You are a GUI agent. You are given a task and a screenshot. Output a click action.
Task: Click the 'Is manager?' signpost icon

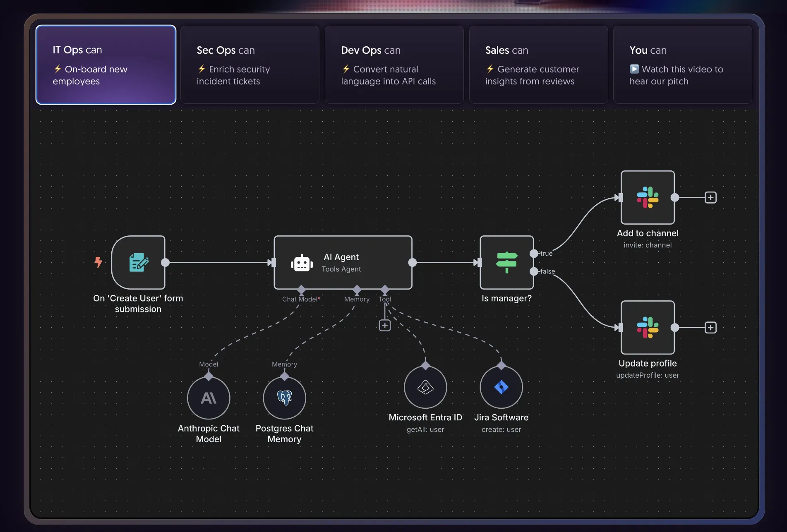[506, 262]
